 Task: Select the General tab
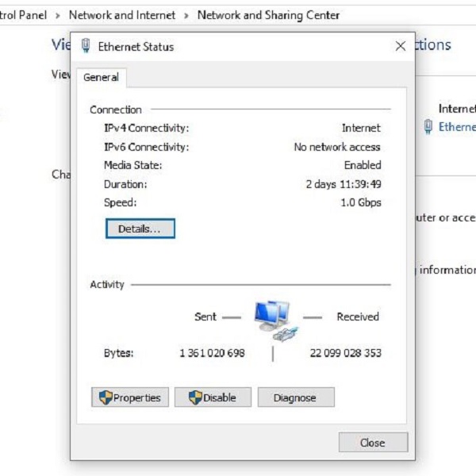coord(101,78)
